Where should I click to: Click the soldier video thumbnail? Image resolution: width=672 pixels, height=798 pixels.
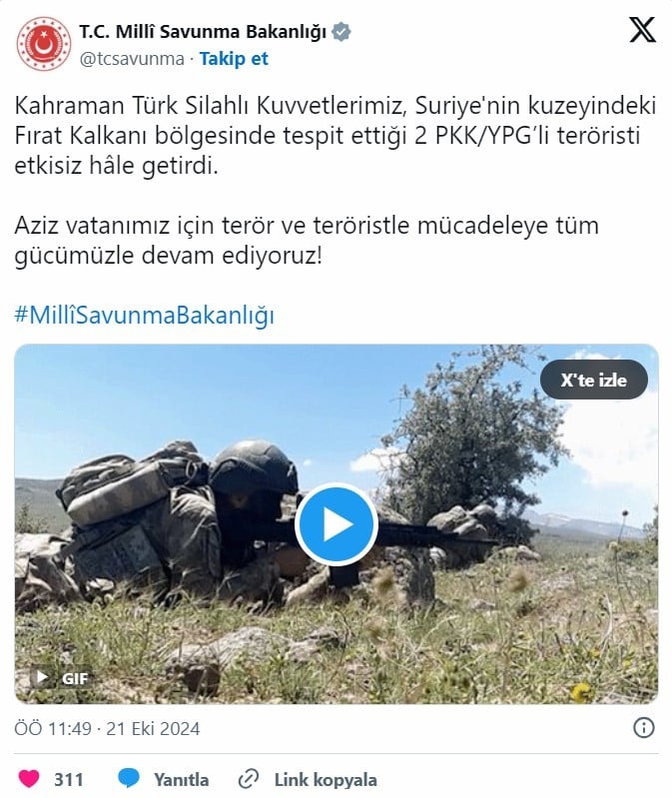pyautogui.click(x=336, y=524)
